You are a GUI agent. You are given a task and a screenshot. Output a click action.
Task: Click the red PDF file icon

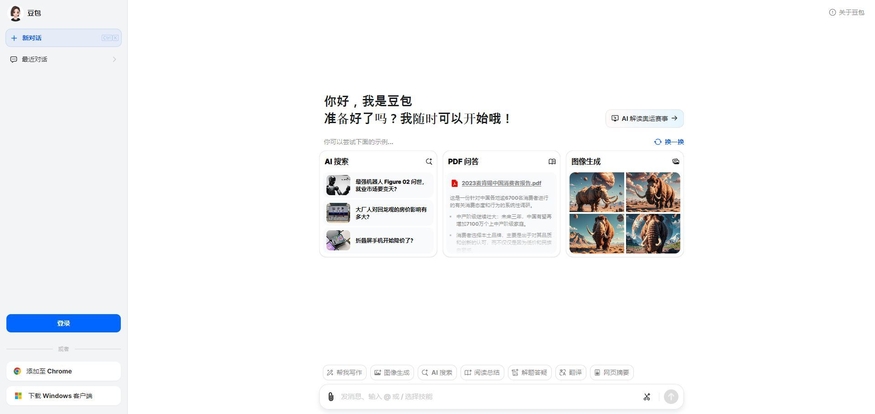[x=454, y=183]
